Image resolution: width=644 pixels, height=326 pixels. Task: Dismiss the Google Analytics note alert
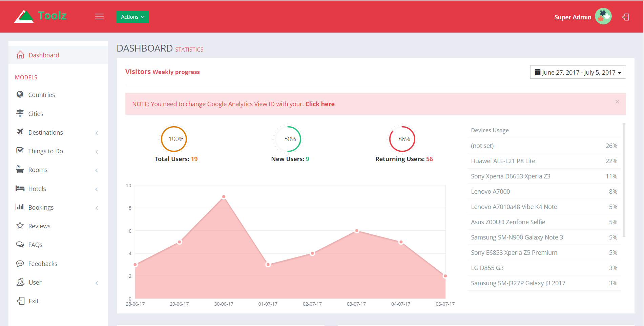pyautogui.click(x=617, y=102)
